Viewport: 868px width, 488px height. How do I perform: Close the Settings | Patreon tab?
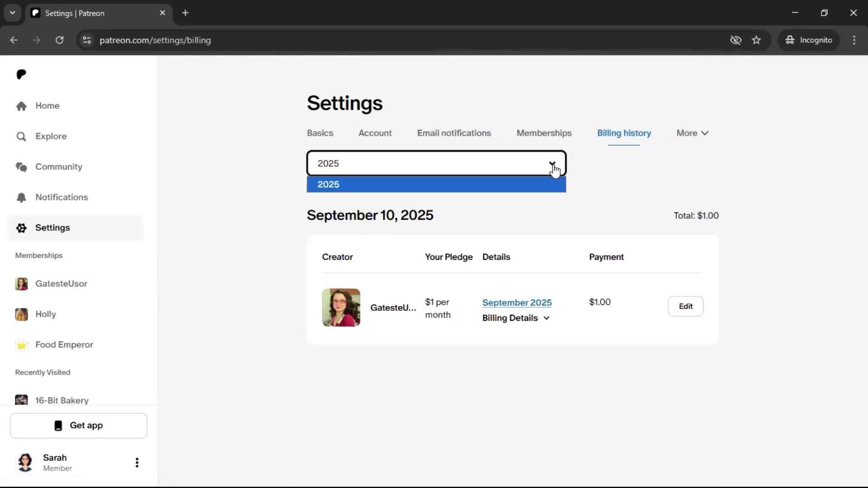coord(162,13)
